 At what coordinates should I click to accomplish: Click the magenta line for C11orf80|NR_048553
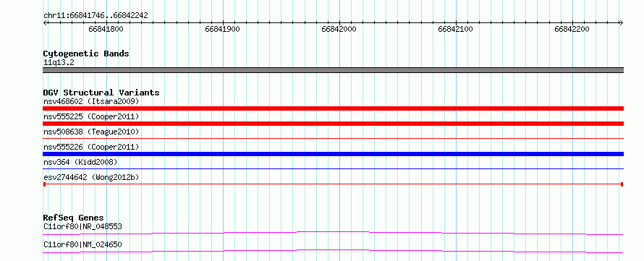333,233
